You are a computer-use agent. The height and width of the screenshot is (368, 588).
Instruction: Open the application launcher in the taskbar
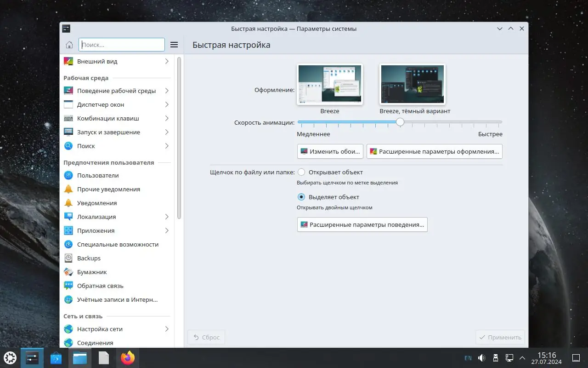10,358
